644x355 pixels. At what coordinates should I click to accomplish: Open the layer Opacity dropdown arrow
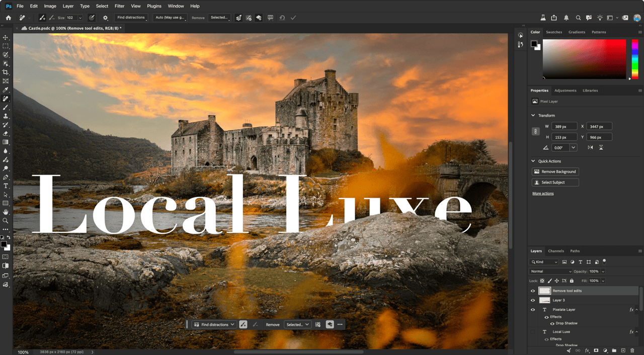(x=603, y=272)
